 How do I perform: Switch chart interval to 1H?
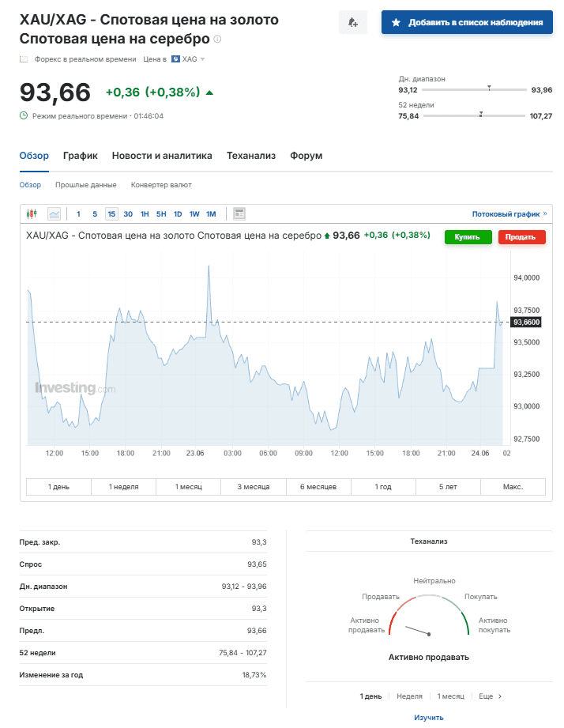pos(144,213)
